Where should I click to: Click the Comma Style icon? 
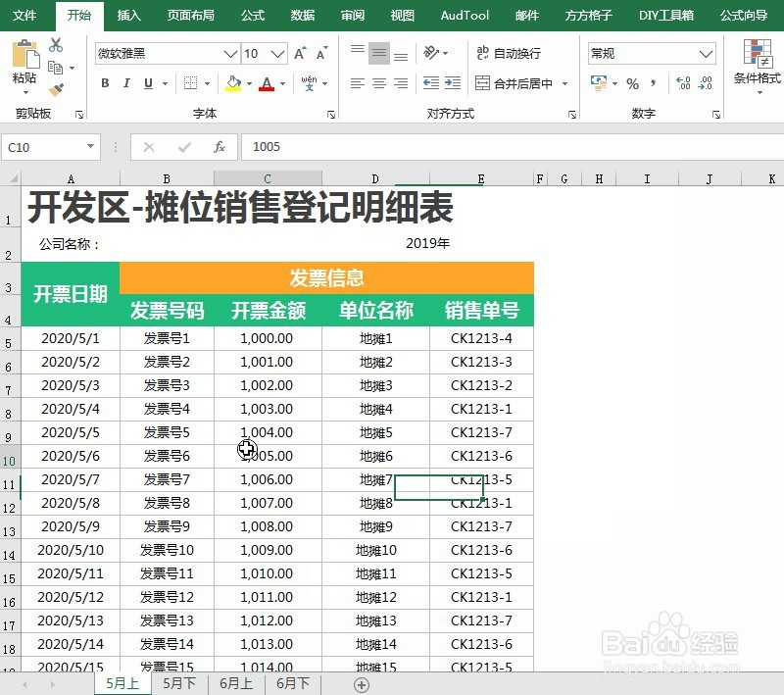[x=653, y=83]
